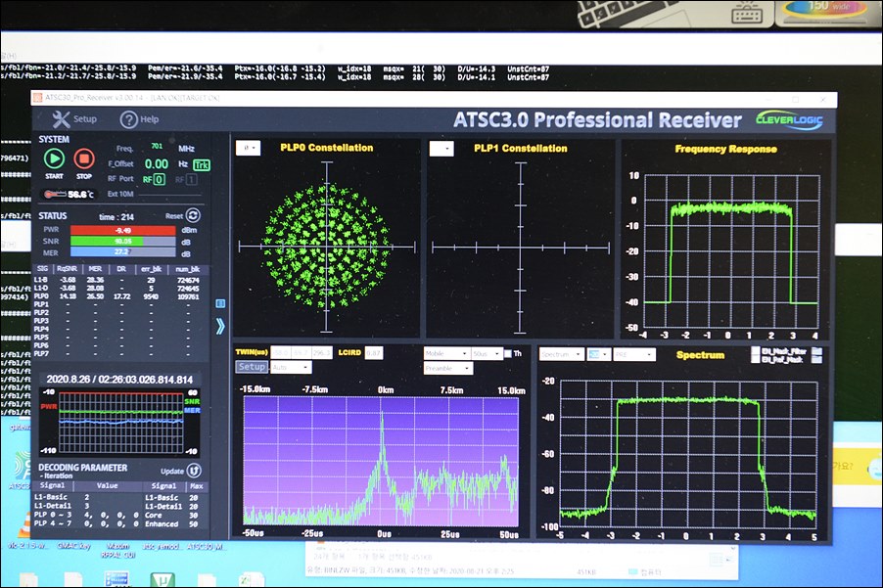
Task: Click the PLP0 constellation plot
Action: [x=327, y=247]
